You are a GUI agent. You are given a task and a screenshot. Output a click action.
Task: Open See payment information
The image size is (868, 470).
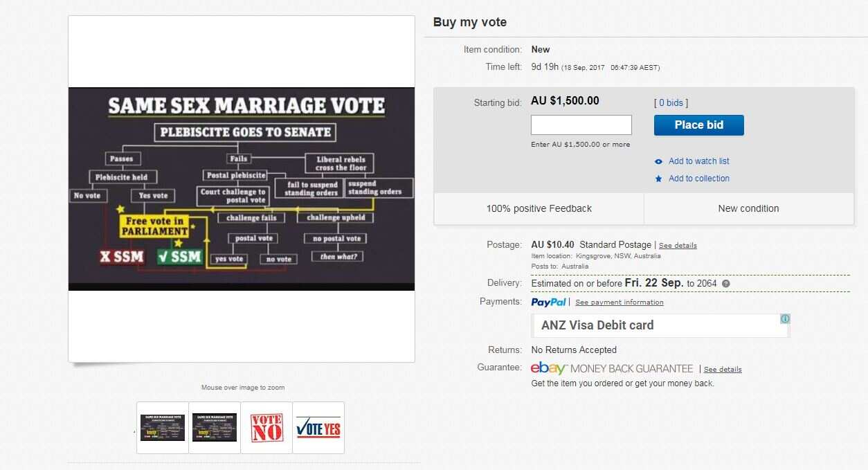tap(619, 302)
